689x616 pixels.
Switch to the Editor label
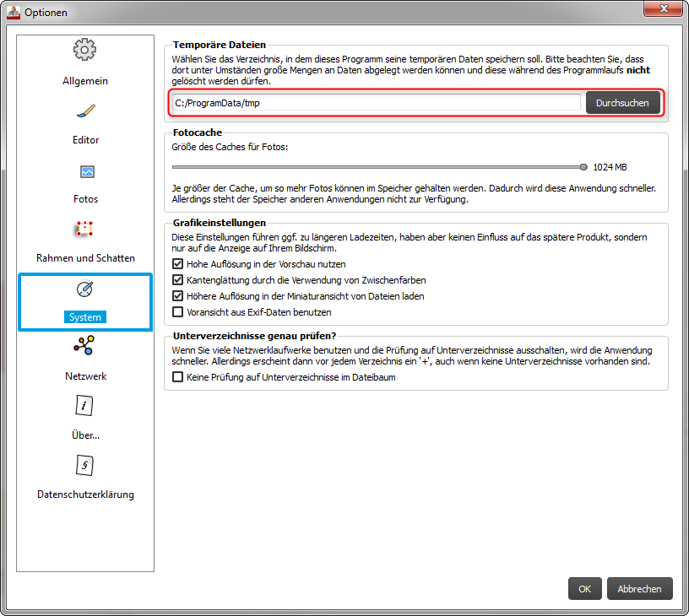pos(85,140)
